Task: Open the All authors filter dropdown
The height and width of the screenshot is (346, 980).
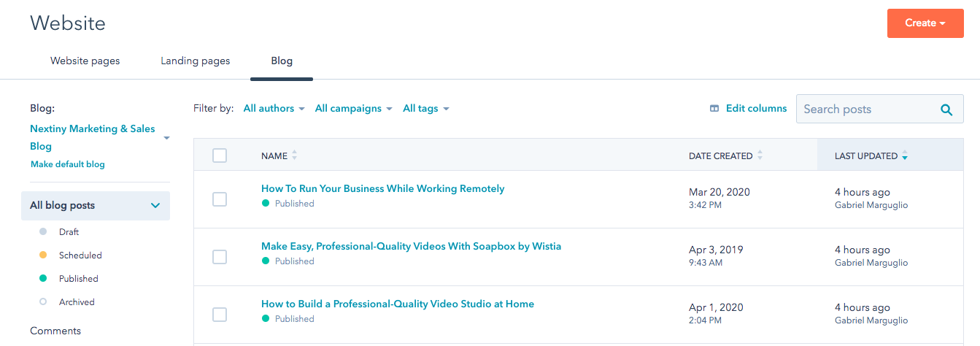Action: coord(274,109)
